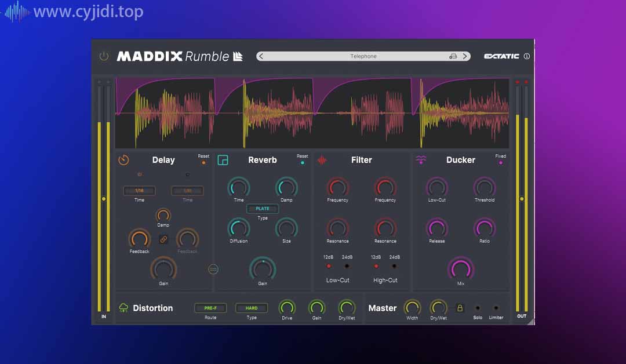626x364 pixels.
Task: Go to the previous preset arrow
Action: [x=261, y=56]
